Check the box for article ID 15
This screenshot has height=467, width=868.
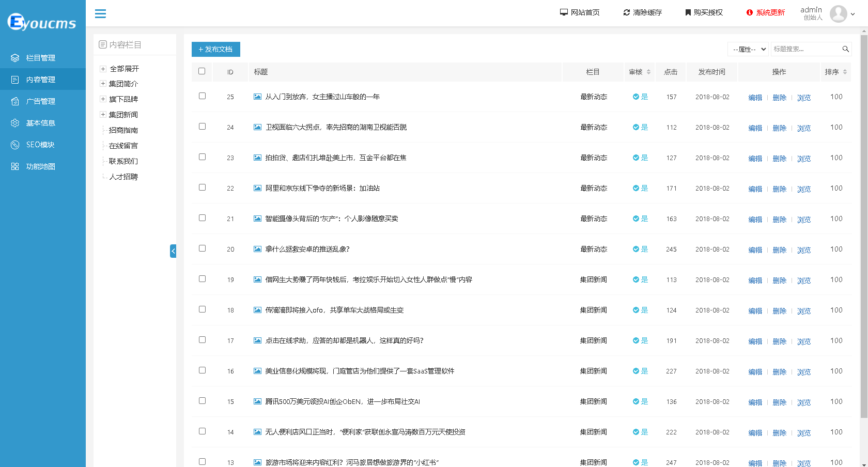pos(202,401)
